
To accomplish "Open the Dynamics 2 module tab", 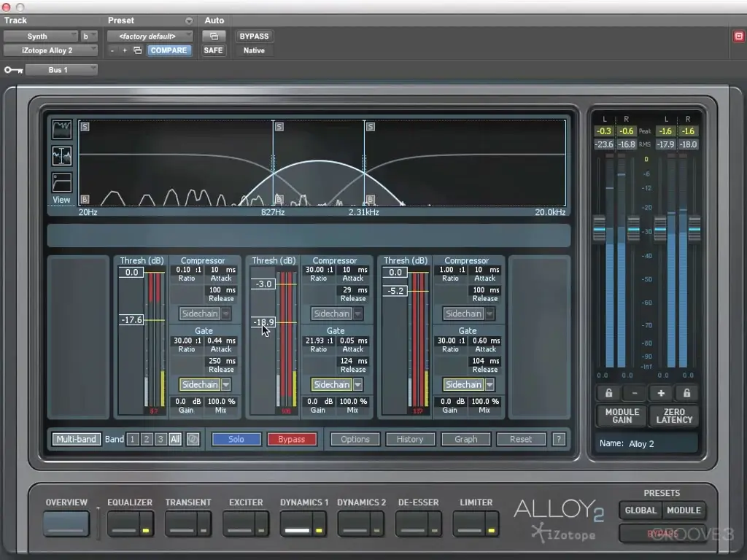I will point(353,524).
